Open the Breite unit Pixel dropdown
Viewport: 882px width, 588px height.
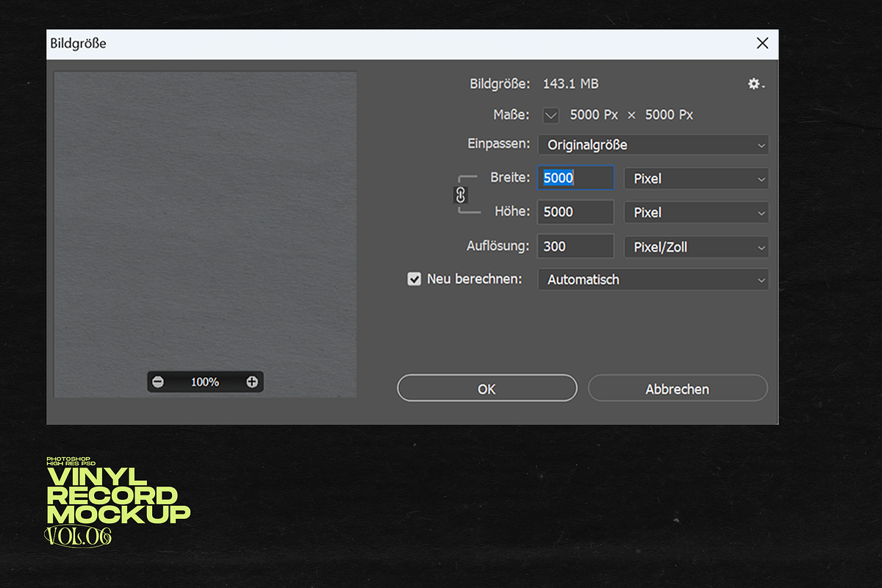(696, 179)
